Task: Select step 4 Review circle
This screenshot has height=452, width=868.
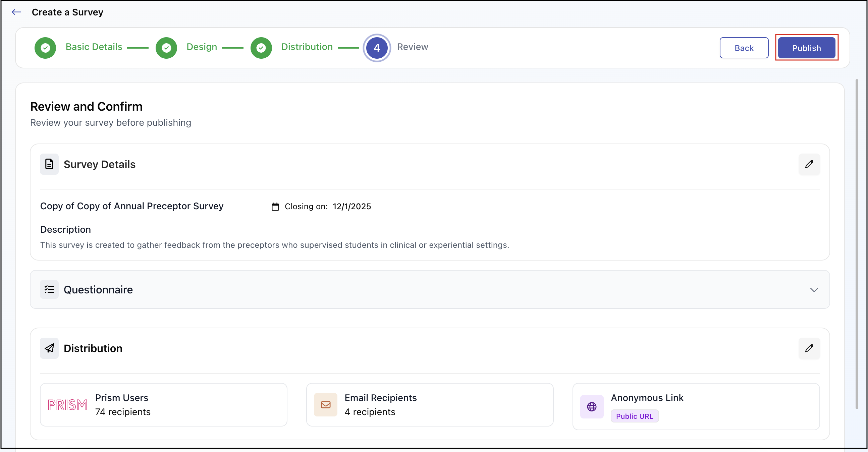Action: click(x=377, y=48)
